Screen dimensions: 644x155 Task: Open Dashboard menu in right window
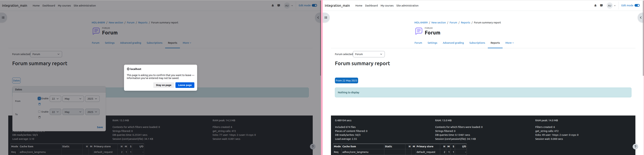tap(371, 6)
